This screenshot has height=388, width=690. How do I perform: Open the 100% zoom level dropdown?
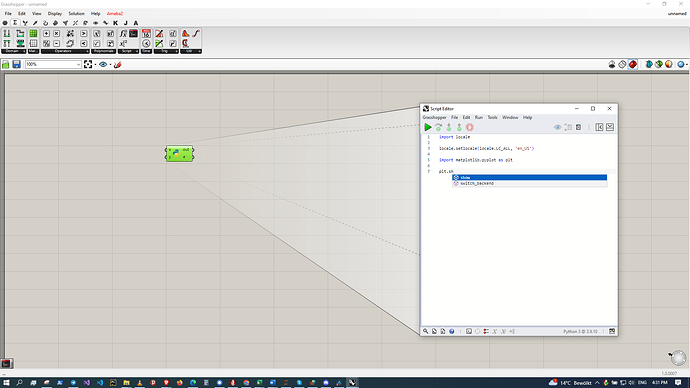pyautogui.click(x=53, y=65)
